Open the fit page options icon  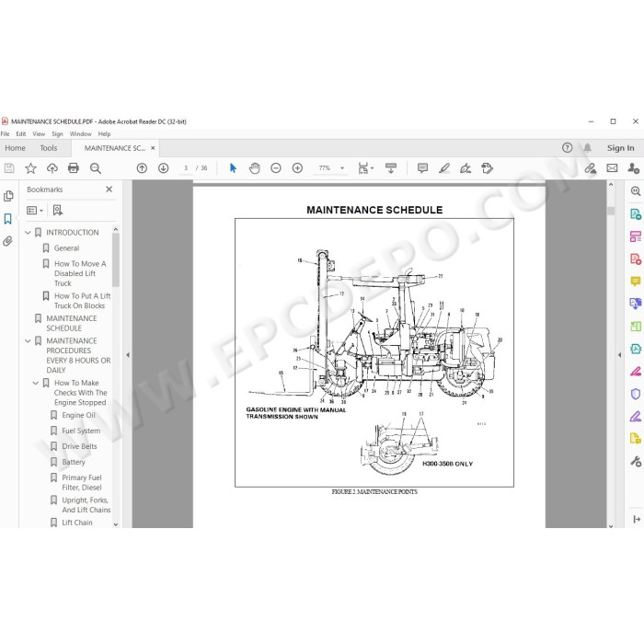(x=365, y=168)
